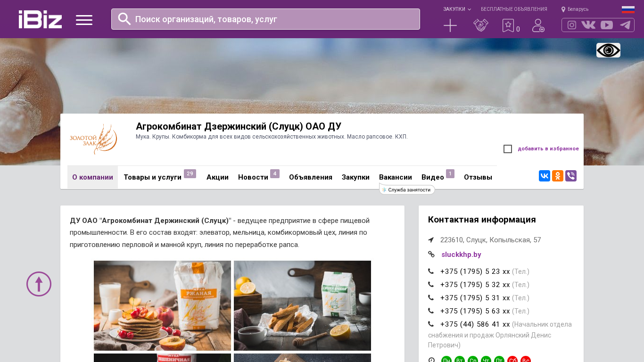The width and height of the screenshot is (644, 362).
Task: Open the Telegram channel from header
Action: (x=625, y=25)
